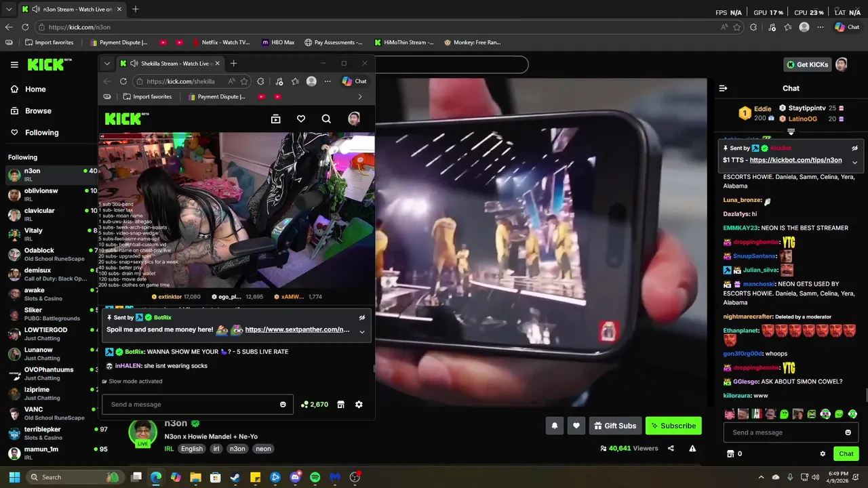Select the neon tag
Screen dimensions: 868x488
(x=263, y=449)
